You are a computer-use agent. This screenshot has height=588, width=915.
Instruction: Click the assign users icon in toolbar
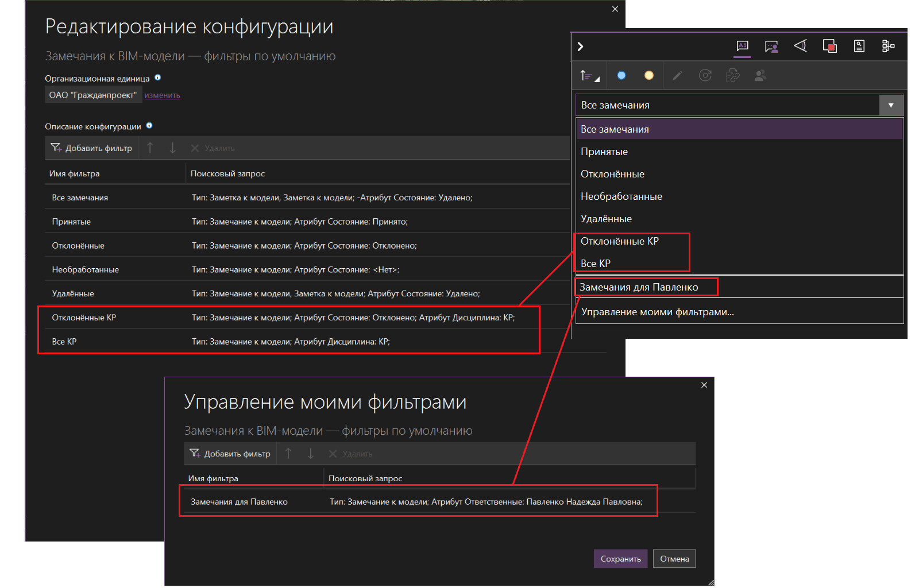(760, 75)
